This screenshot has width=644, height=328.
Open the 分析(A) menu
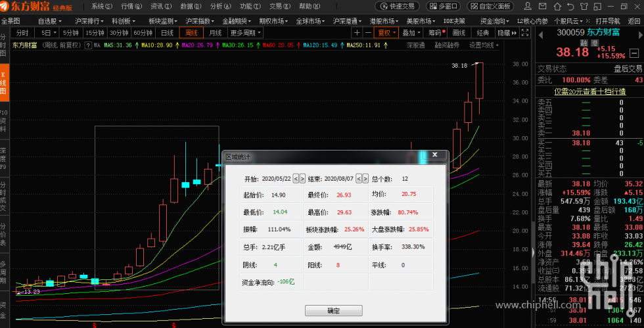[x=221, y=6]
